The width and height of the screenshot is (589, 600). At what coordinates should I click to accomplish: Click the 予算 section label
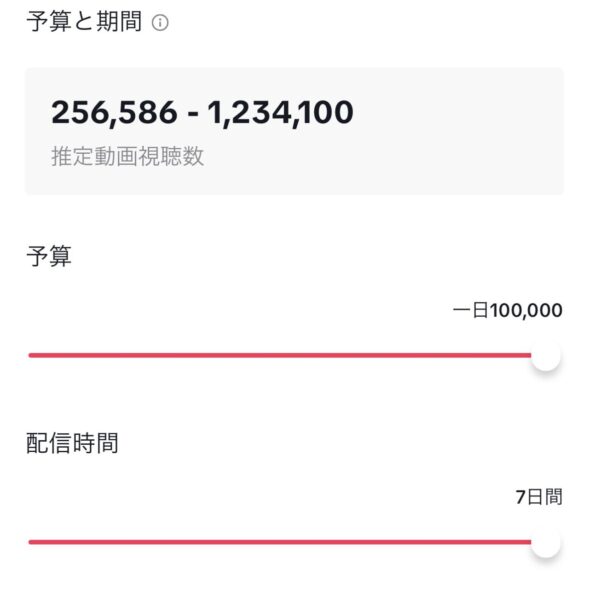coord(49,256)
